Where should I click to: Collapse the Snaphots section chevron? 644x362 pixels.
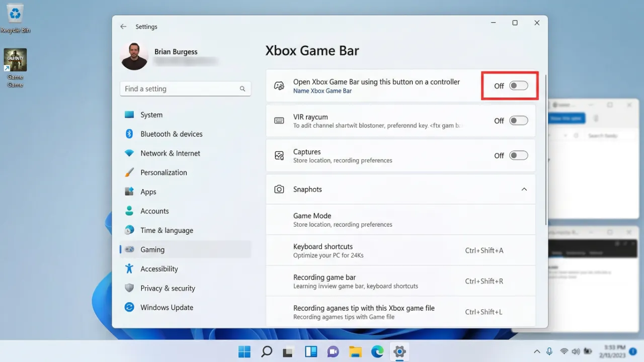click(524, 190)
